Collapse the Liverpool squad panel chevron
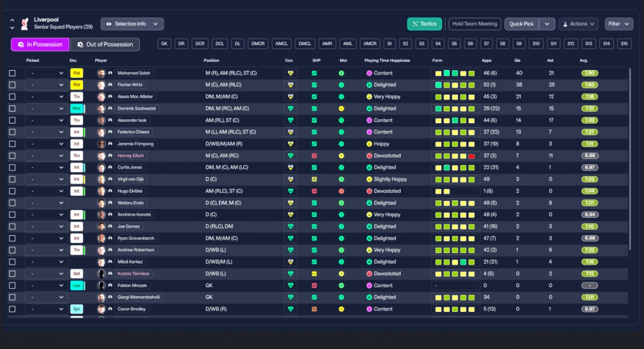 [x=12, y=20]
